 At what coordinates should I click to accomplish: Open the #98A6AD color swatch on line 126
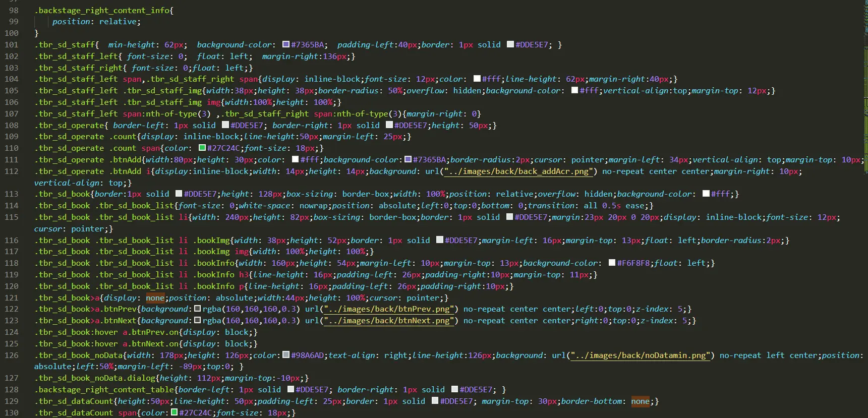286,355
